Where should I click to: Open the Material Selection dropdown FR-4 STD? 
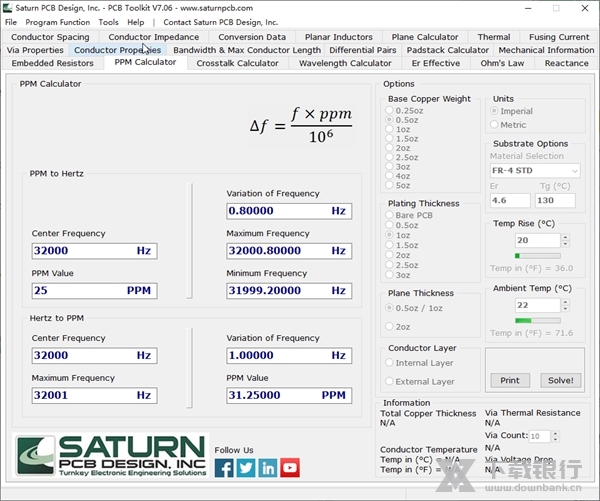point(535,171)
